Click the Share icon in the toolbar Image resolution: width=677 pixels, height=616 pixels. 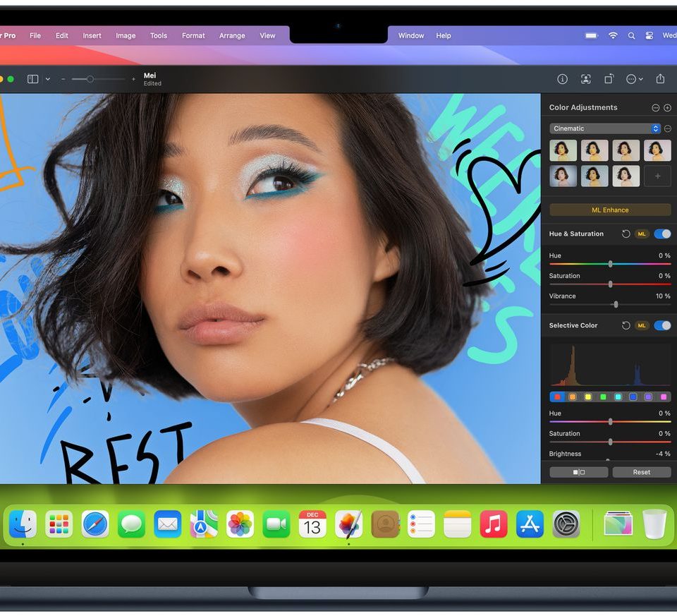click(x=660, y=79)
